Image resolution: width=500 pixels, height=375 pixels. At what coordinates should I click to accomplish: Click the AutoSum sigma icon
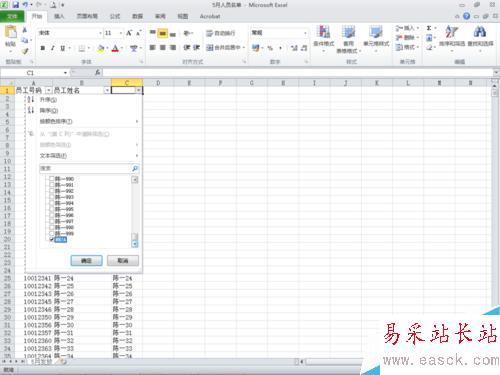click(429, 28)
